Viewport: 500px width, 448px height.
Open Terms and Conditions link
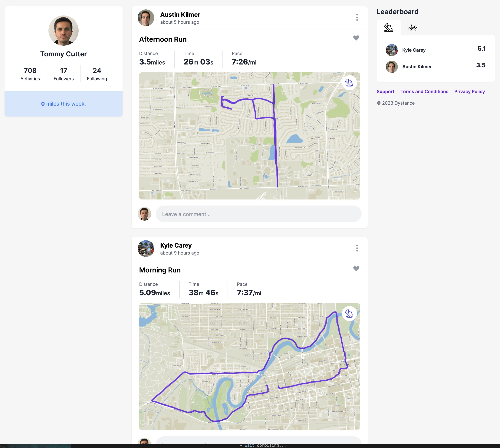pos(424,92)
